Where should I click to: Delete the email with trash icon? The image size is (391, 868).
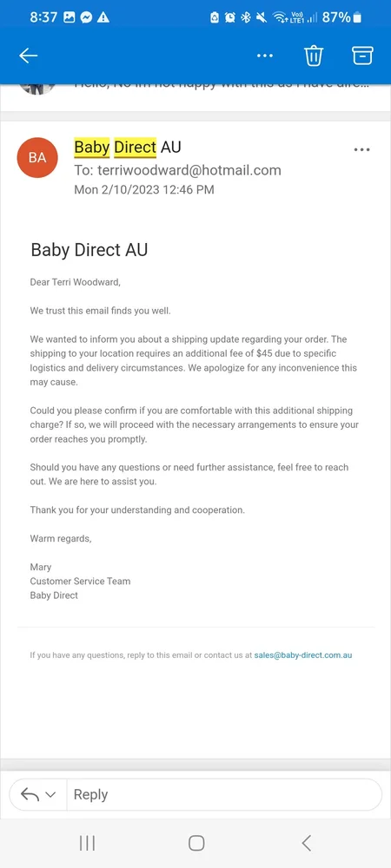point(314,56)
